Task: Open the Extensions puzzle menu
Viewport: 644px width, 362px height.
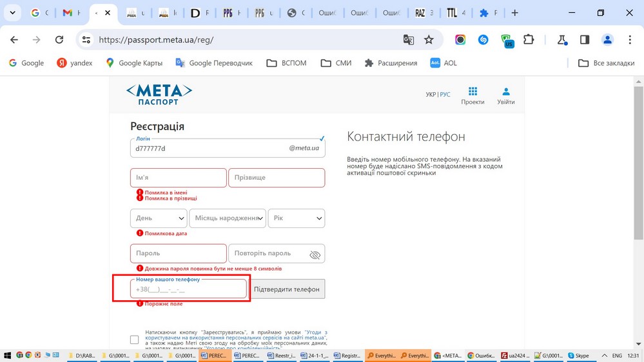Action: point(529,40)
